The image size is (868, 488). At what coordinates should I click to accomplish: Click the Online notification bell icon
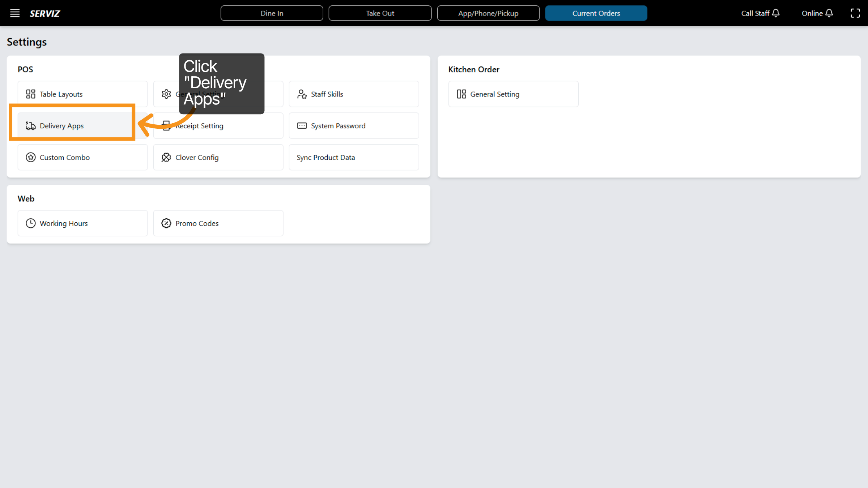(x=830, y=13)
